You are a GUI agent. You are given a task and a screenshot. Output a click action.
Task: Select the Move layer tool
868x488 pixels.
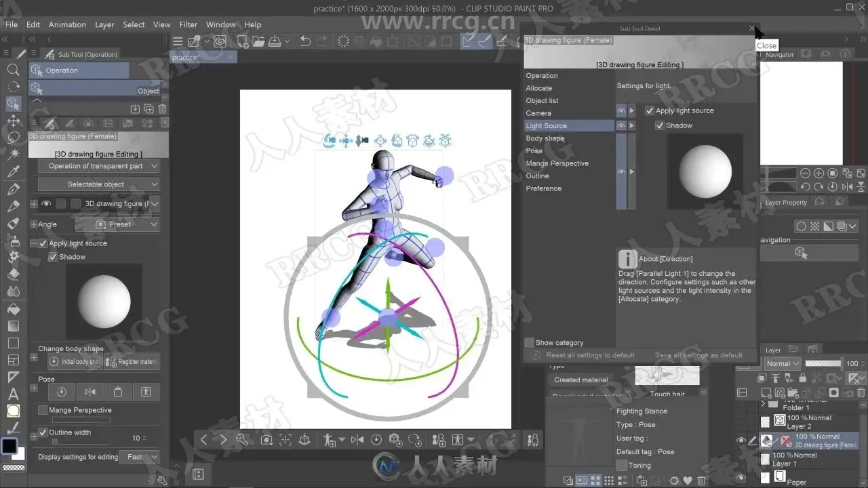(13, 121)
